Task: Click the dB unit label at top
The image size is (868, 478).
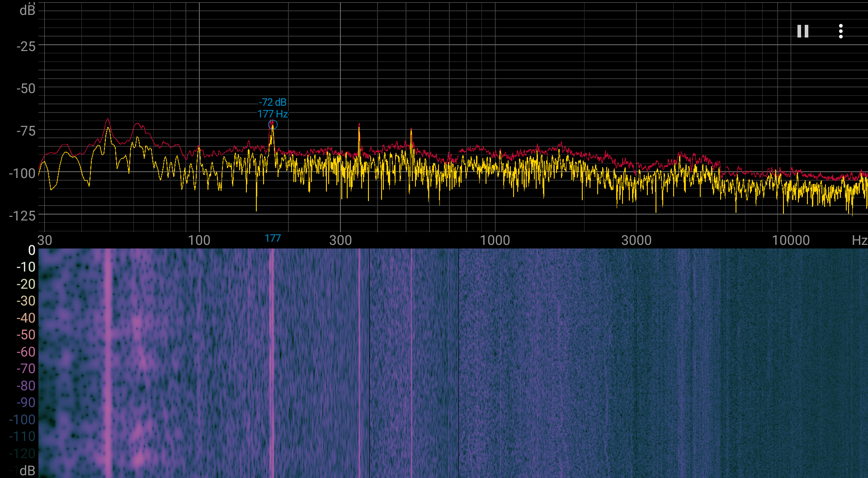Action: coord(27,10)
